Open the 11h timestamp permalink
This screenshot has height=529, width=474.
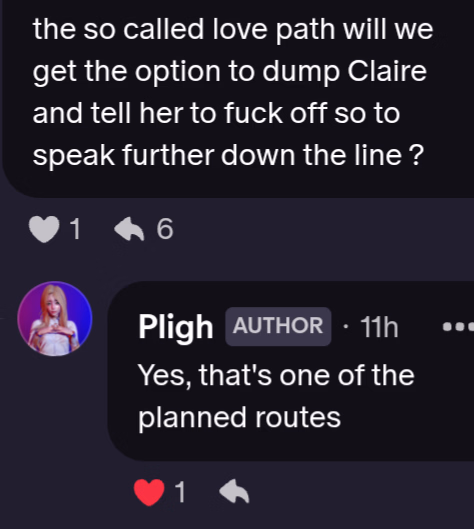tap(379, 327)
